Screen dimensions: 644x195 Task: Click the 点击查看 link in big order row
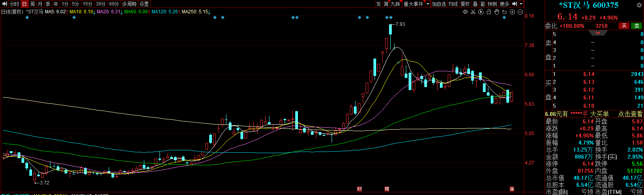tap(630, 114)
